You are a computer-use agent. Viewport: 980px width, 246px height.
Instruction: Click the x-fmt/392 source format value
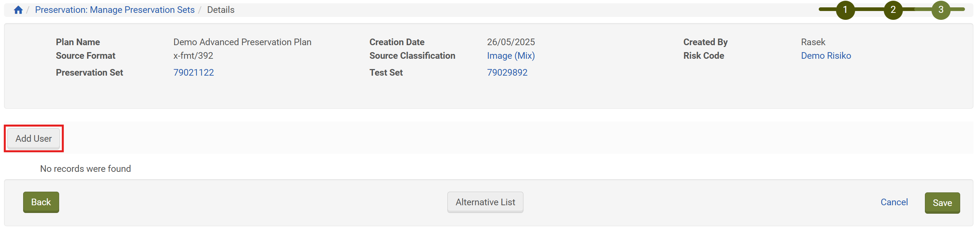[x=193, y=56]
